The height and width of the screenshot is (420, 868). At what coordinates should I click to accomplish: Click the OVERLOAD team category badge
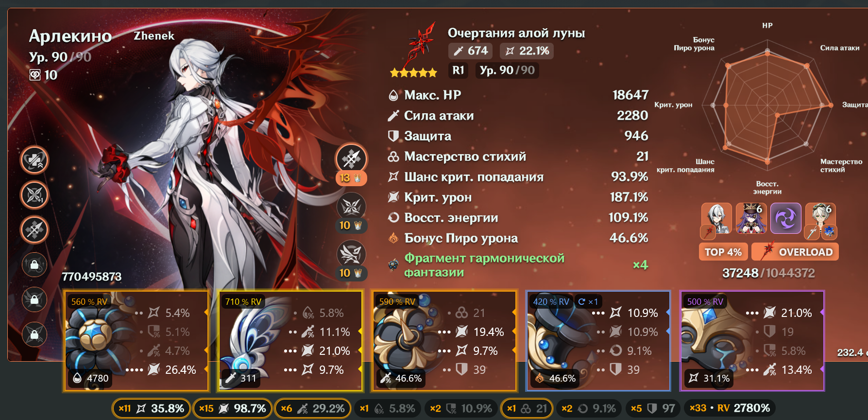(795, 252)
